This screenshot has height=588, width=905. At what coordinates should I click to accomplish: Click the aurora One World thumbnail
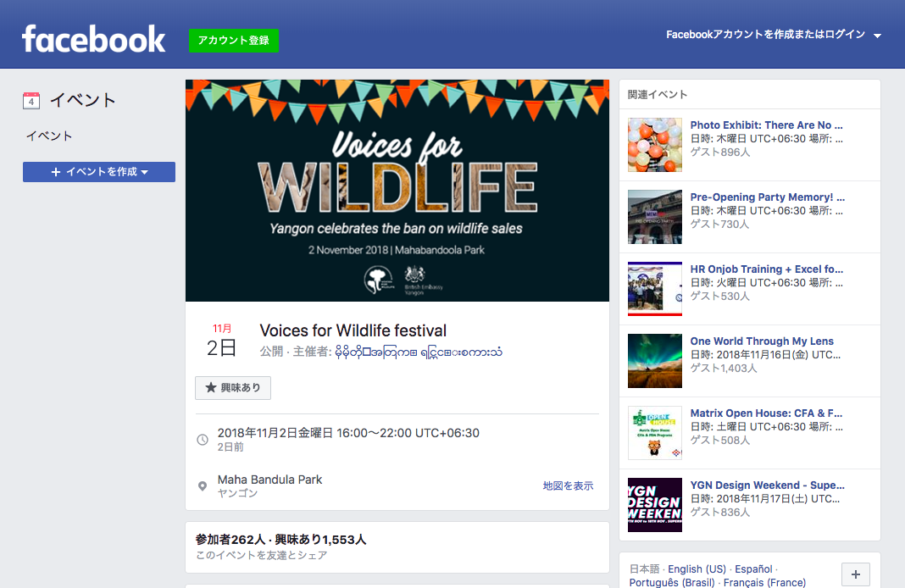point(654,361)
